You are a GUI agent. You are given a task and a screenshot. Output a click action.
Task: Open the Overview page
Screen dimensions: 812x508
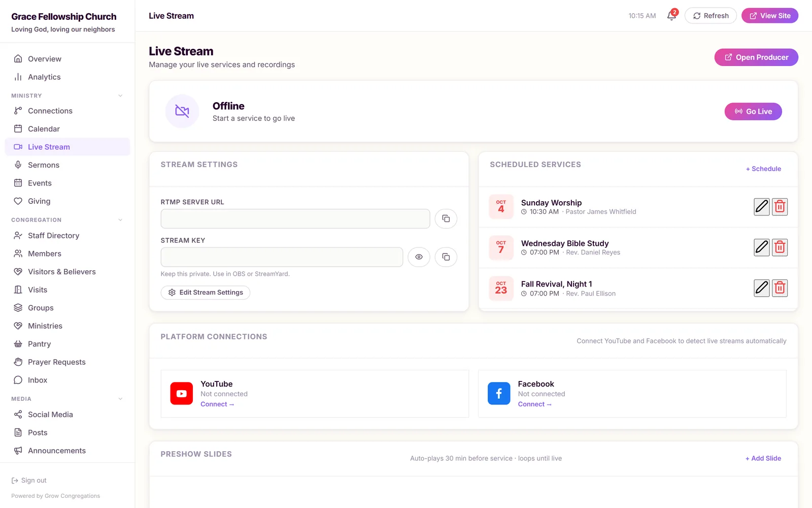click(x=67, y=59)
